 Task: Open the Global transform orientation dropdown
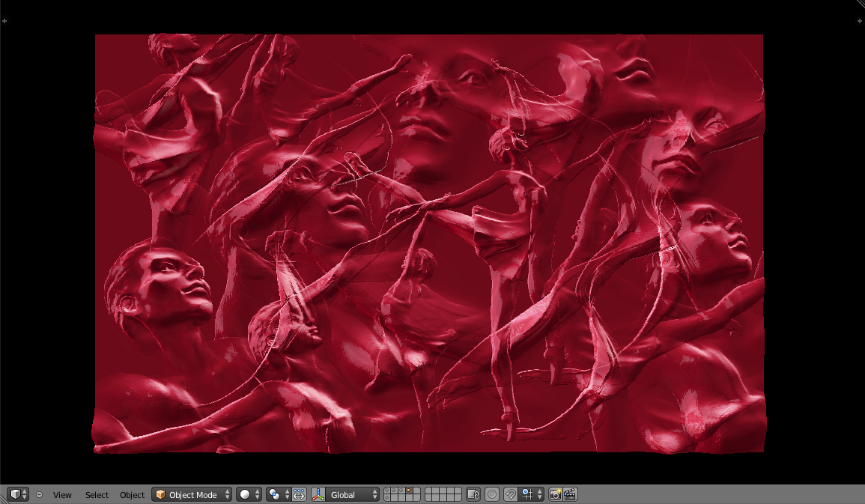click(x=352, y=494)
